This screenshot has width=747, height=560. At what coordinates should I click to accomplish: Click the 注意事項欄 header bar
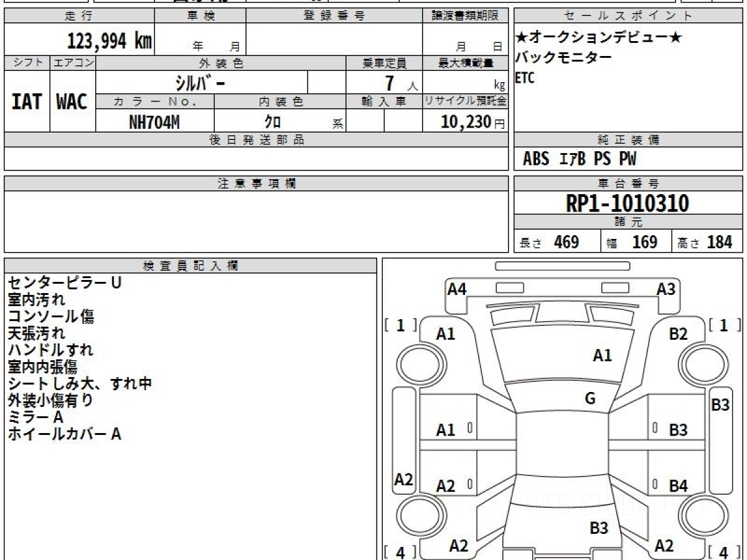256,184
